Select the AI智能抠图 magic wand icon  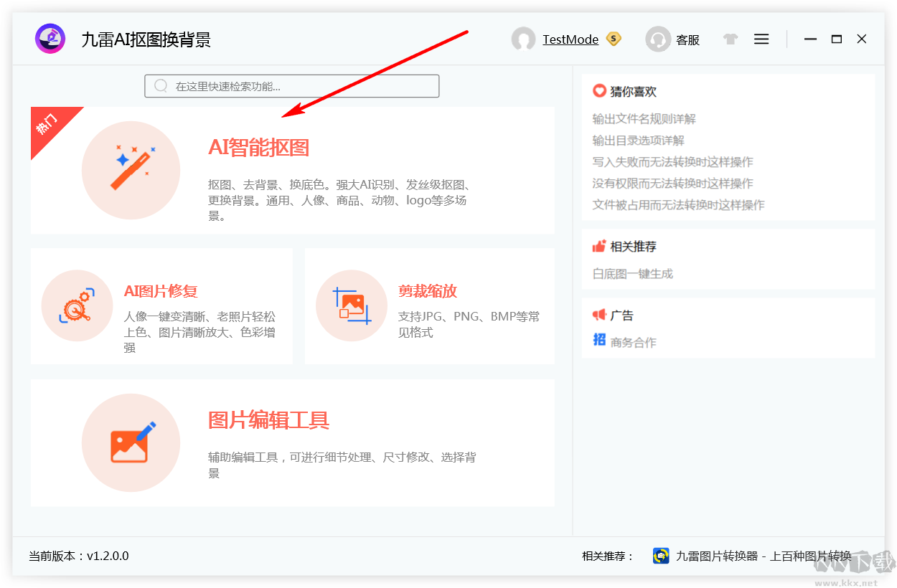131,170
